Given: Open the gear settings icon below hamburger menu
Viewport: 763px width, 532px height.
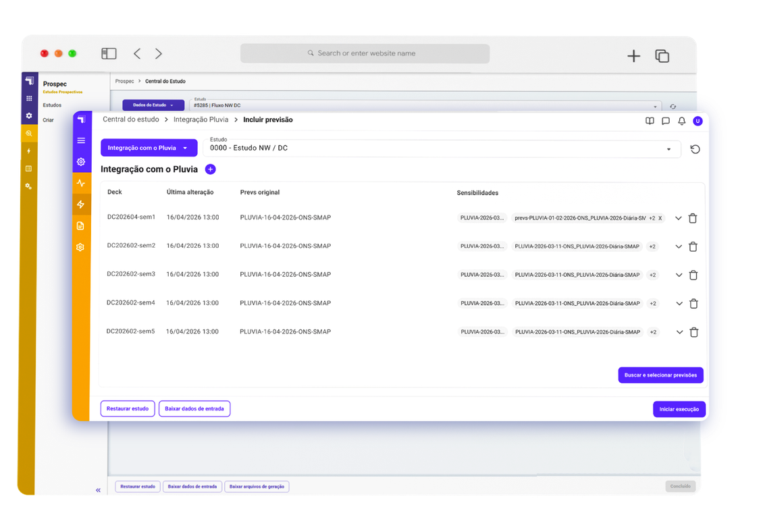Looking at the screenshot, I should (x=81, y=162).
